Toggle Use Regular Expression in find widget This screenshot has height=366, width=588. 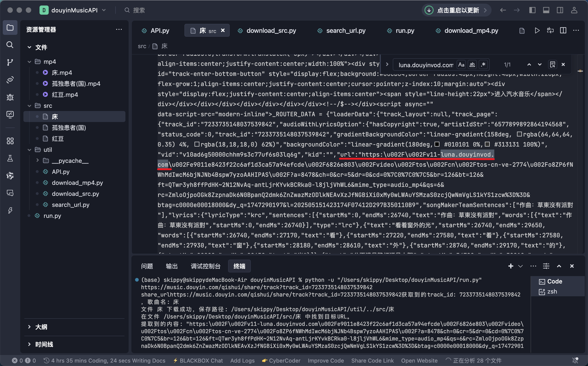[483, 65]
